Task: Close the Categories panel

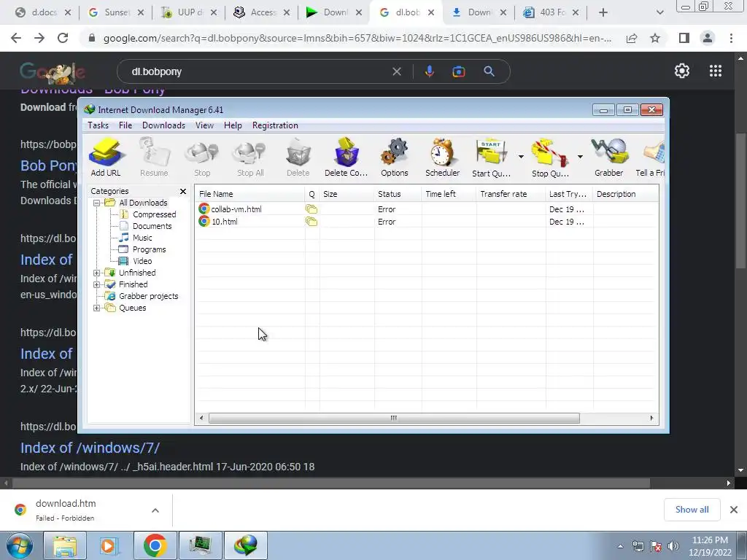Action: (183, 192)
